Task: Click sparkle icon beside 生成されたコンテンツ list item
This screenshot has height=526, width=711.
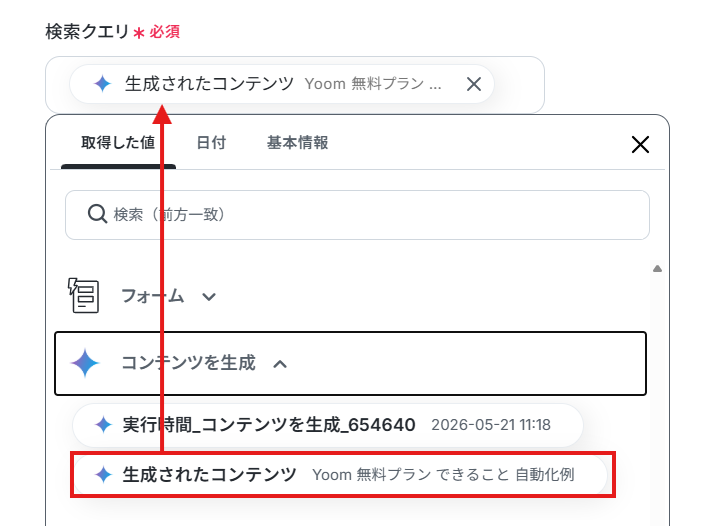Action: (x=103, y=474)
